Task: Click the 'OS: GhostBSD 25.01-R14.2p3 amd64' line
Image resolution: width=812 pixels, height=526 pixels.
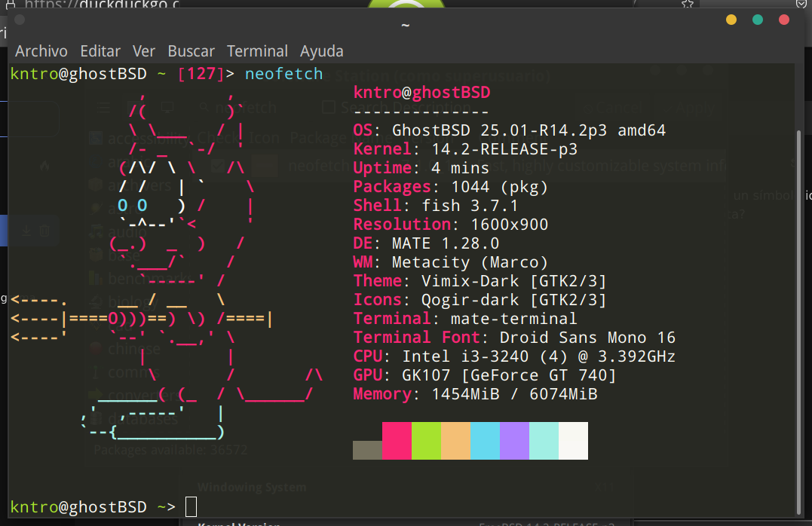Action: tap(509, 130)
